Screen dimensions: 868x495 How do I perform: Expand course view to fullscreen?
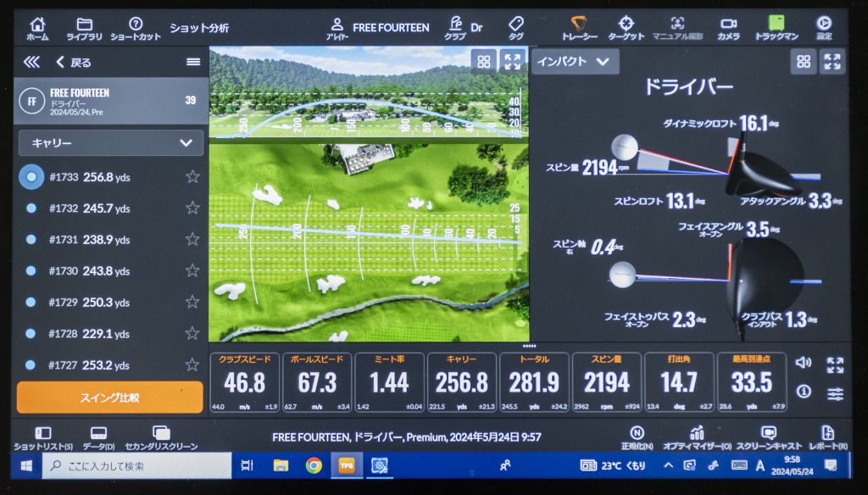(x=513, y=62)
